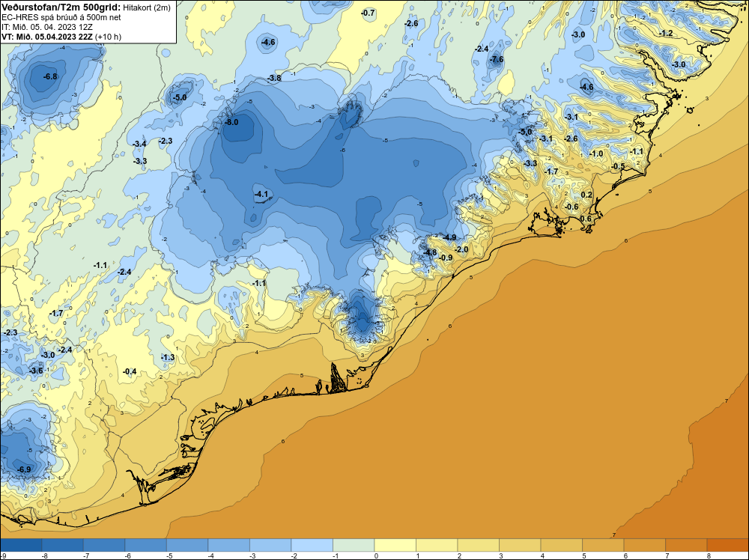Click the -2.4 value next to -3.0 in the southwest
This screenshot has width=749, height=560.
[x=65, y=350]
